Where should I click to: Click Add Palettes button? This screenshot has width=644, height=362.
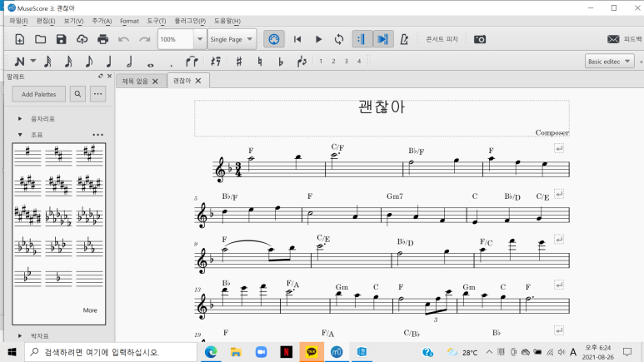click(x=38, y=94)
